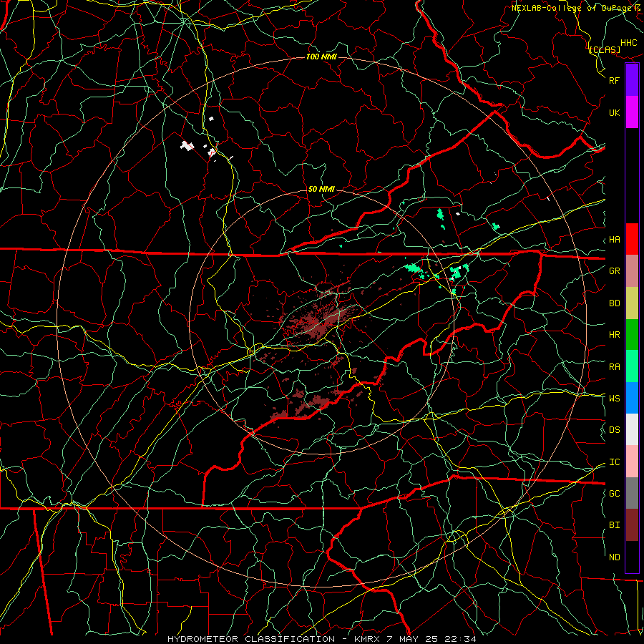The image size is (644, 644).
Task: Click the WS legend label
Action: [615, 399]
